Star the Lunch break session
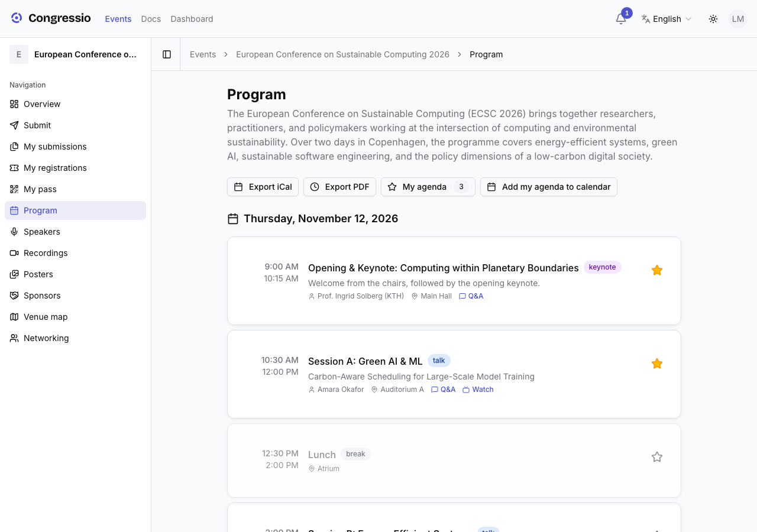This screenshot has height=532, width=757. coord(657,457)
